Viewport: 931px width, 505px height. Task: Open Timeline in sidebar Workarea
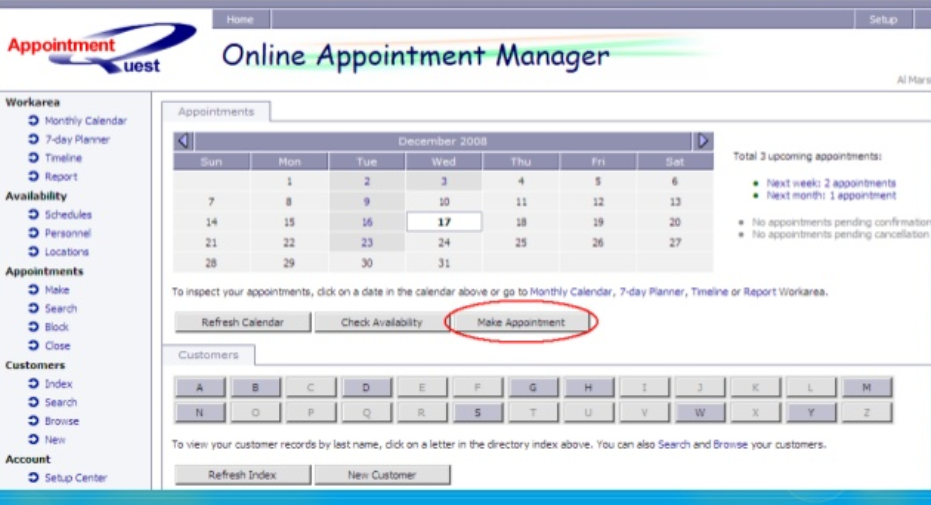point(64,158)
